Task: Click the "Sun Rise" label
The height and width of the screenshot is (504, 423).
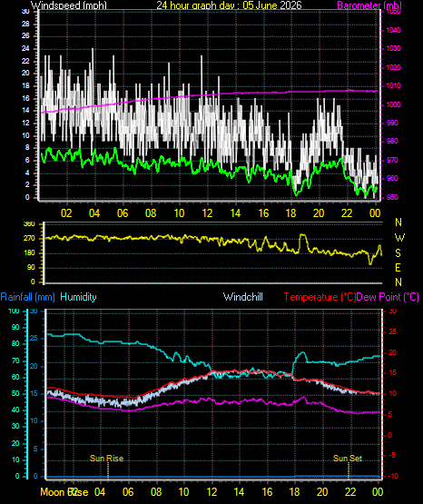Action: point(106,458)
